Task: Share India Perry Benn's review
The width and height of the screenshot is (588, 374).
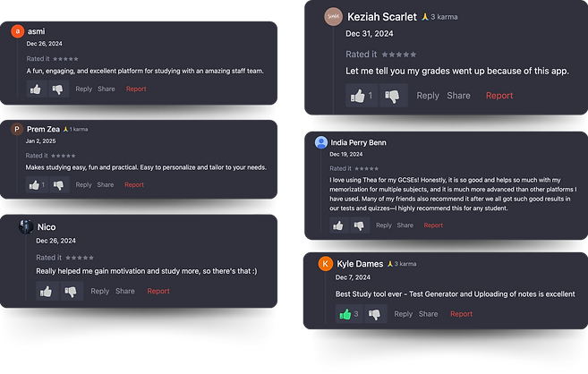Action: pos(405,225)
